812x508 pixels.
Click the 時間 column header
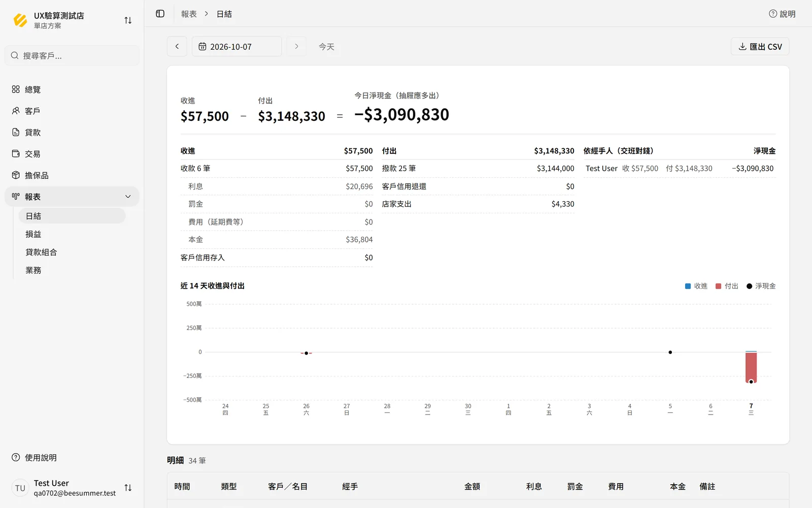tap(182, 486)
